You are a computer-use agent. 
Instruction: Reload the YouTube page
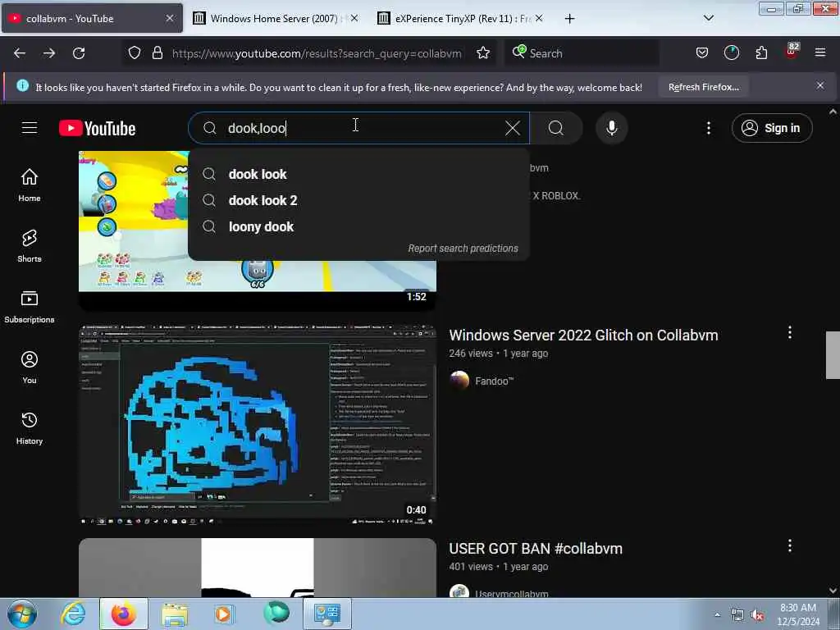tap(79, 53)
